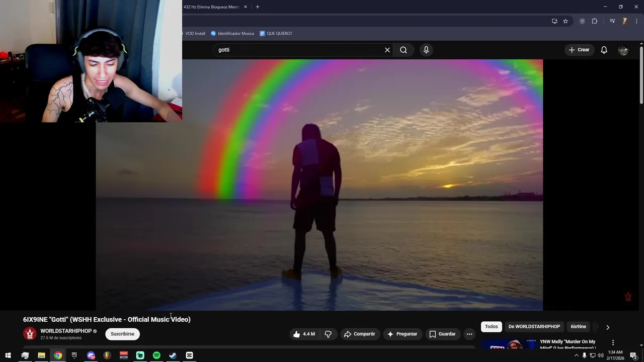Open Chrome three-dot menu
Viewport: 644px width, 362px height.
(636, 21)
